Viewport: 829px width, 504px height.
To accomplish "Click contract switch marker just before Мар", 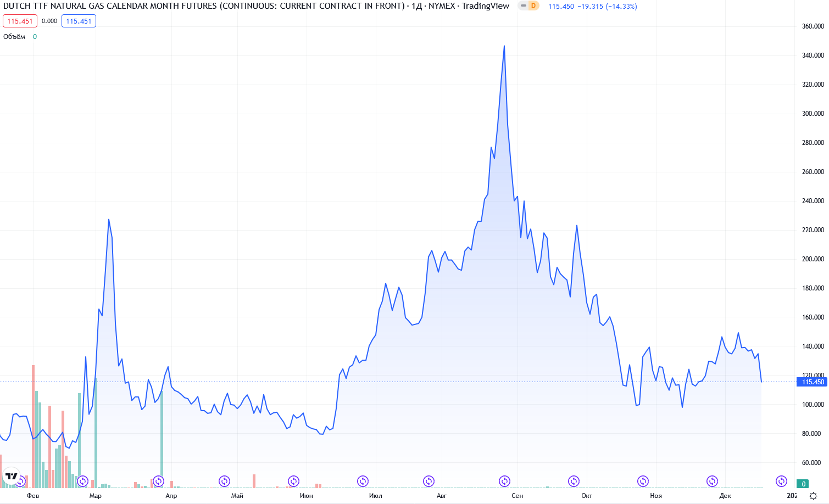I will pyautogui.click(x=82, y=481).
